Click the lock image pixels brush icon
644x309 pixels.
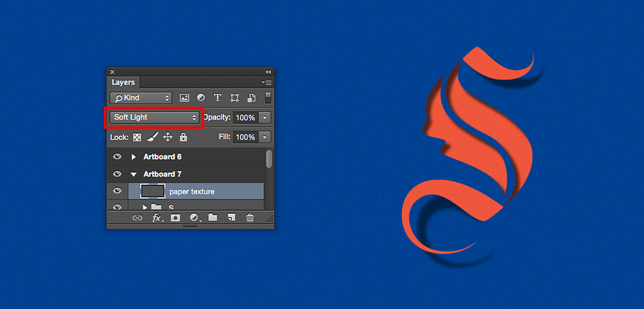[152, 137]
